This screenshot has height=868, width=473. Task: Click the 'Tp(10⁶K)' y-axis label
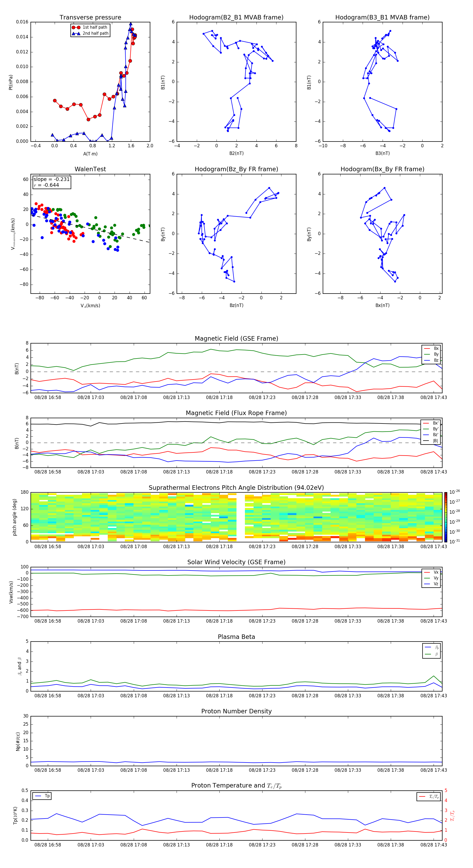point(15,815)
